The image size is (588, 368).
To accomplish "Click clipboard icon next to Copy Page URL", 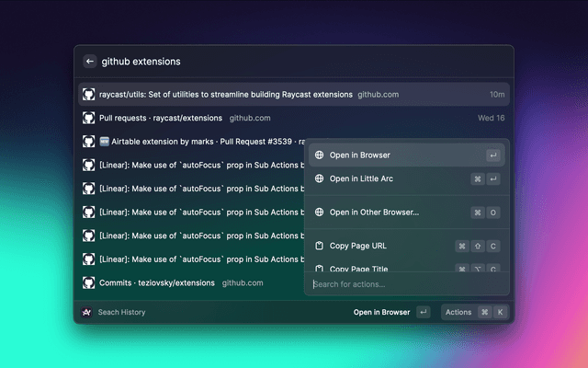I will click(x=319, y=247).
